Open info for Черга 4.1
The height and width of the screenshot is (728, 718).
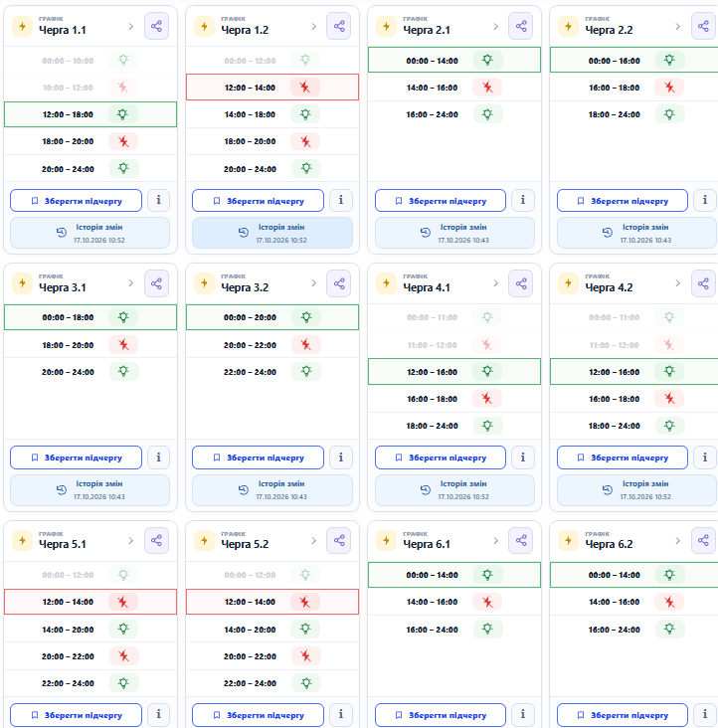click(523, 457)
